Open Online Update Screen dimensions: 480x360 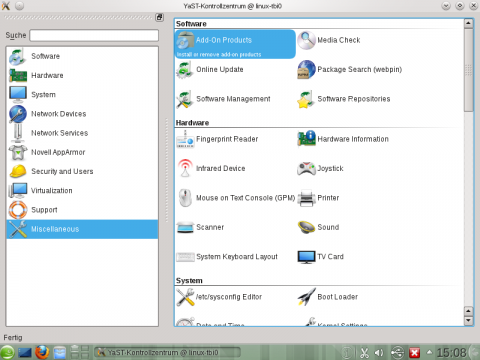click(x=210, y=70)
